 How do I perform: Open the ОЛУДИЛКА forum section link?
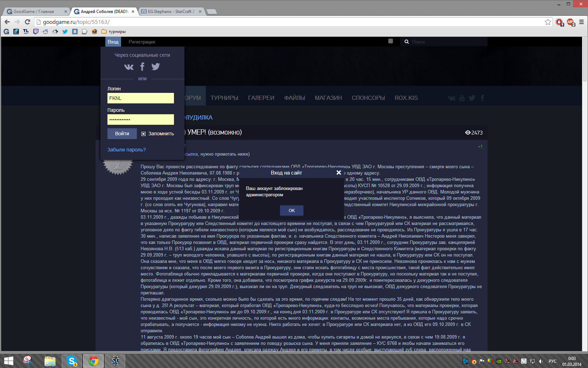click(x=198, y=117)
